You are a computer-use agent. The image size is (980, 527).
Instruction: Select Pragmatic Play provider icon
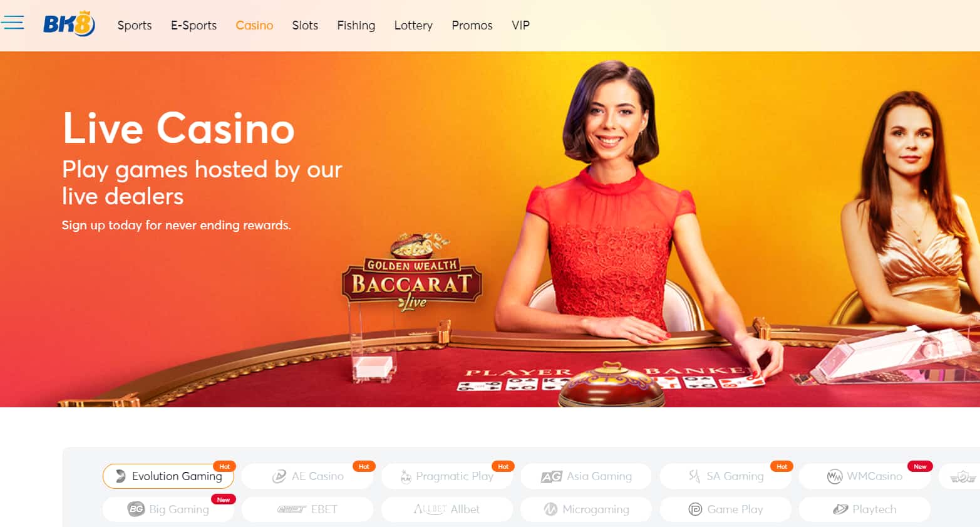coord(406,476)
